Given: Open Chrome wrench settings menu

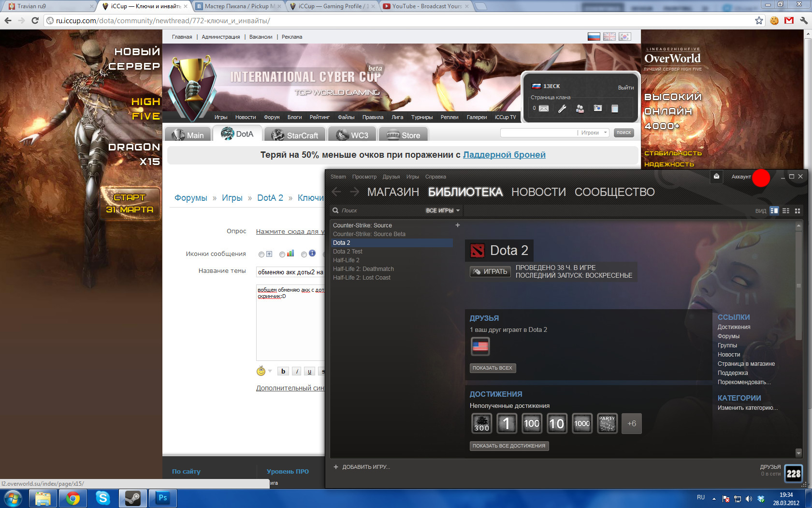Looking at the screenshot, I should tap(803, 20).
